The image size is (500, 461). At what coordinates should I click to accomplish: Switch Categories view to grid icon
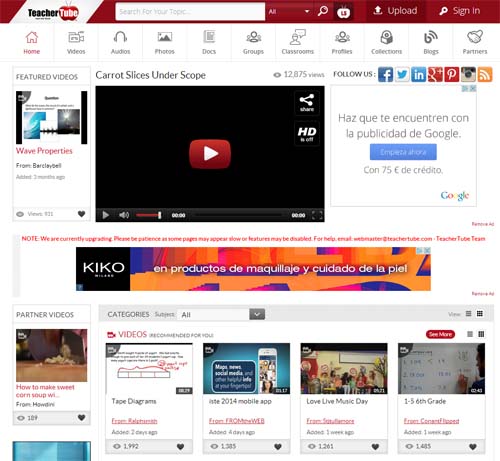tap(480, 314)
